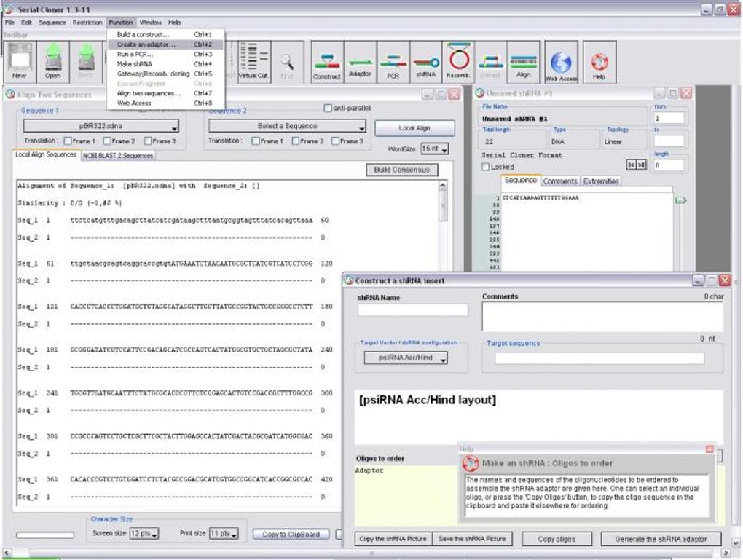This screenshot has width=743, height=560.
Task: Open the Sequence menu
Action: pos(52,23)
